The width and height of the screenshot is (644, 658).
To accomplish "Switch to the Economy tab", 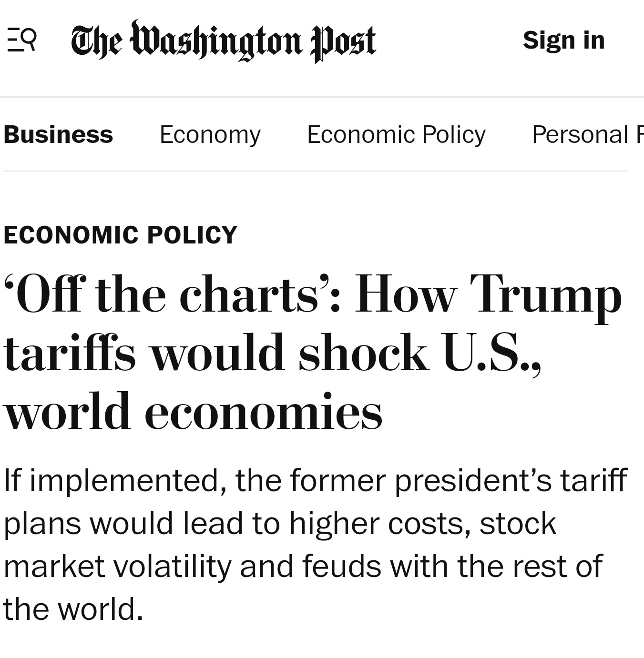I will pyautogui.click(x=210, y=134).
